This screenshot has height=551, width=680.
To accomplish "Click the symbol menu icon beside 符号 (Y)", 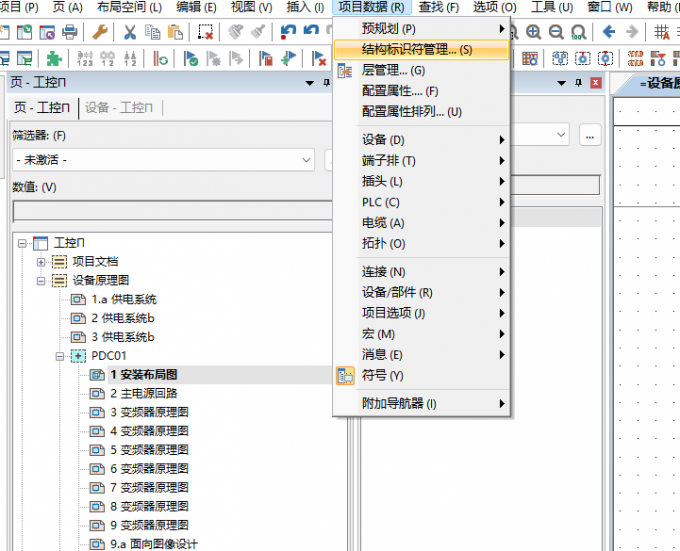I will point(345,375).
